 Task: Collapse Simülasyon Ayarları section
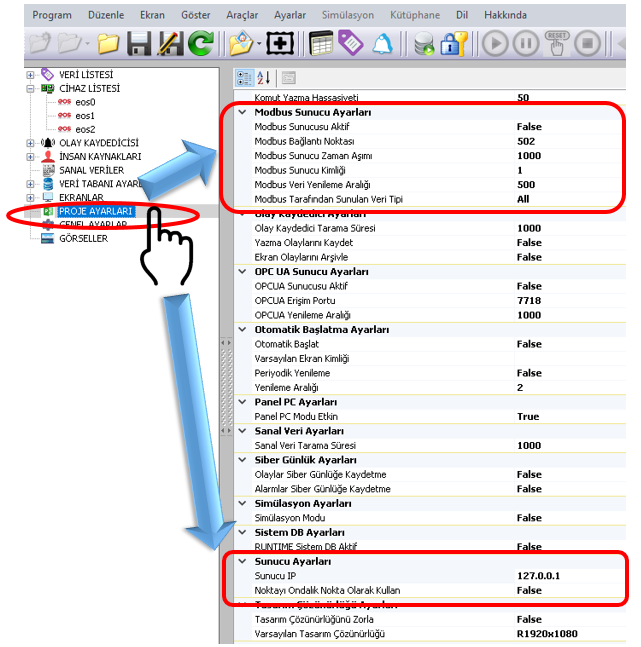pos(243,503)
